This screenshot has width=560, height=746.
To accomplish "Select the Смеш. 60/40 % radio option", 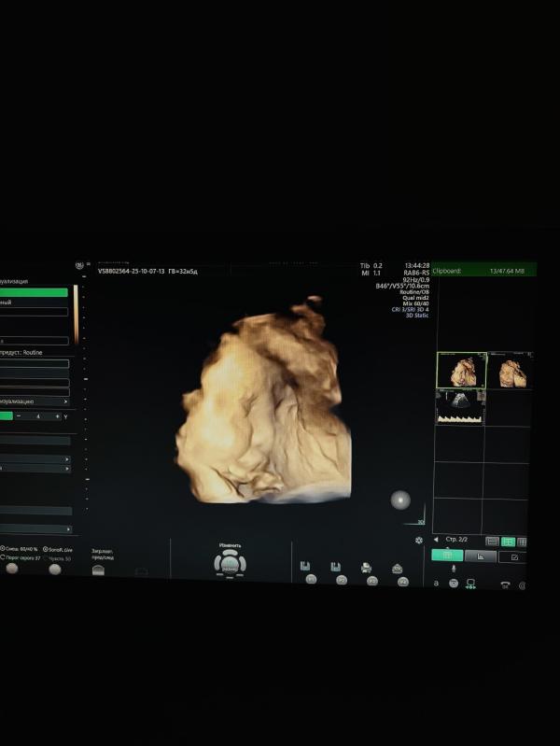I will (3, 549).
